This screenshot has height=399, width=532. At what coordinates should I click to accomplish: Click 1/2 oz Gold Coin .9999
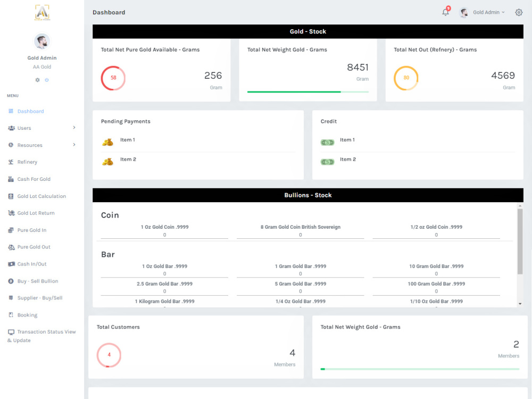coord(436,227)
